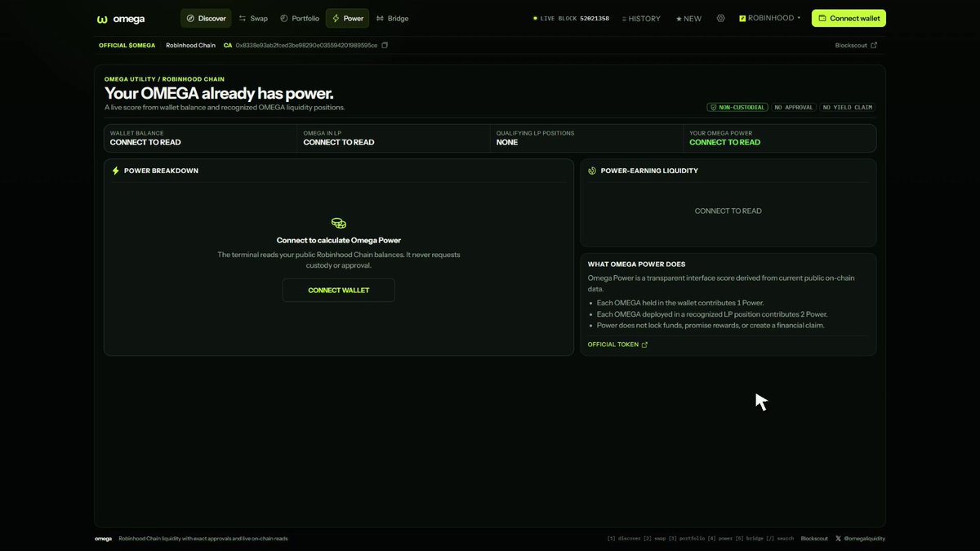Open the settings gear icon

point(720,18)
